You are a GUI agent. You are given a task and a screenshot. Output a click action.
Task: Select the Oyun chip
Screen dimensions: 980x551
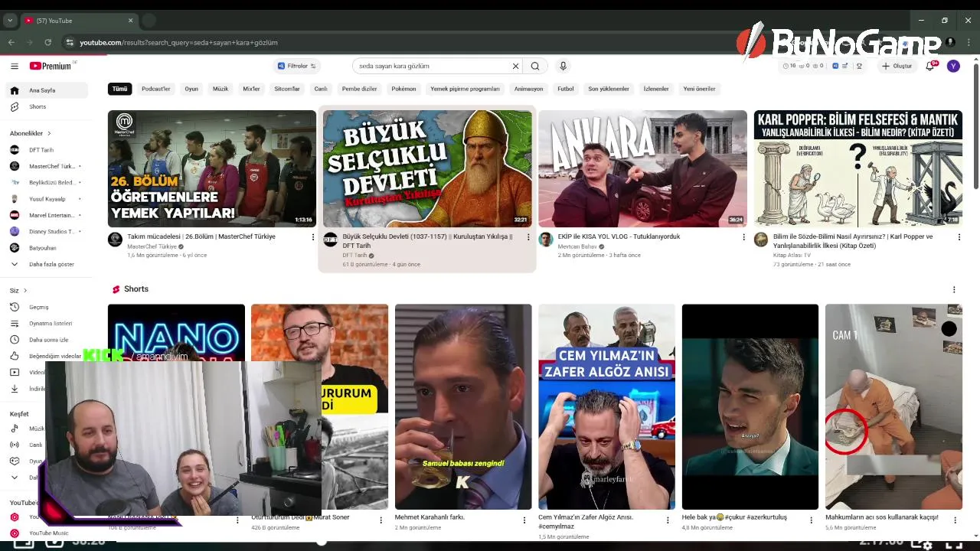(x=191, y=89)
